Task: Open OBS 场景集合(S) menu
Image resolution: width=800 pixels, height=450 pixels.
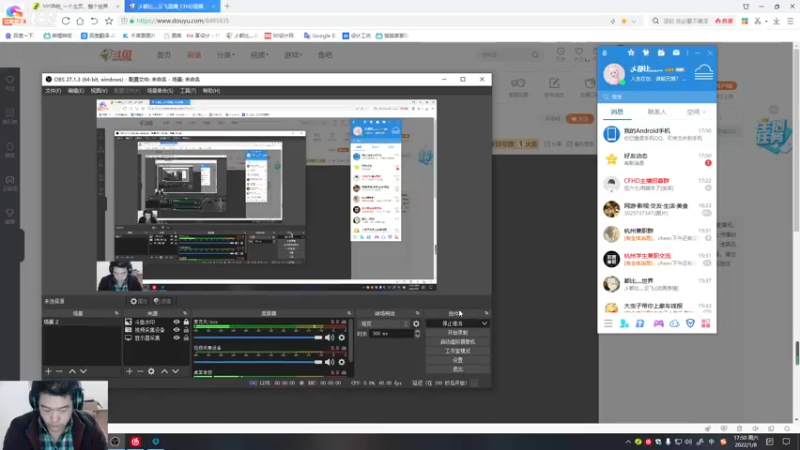Action: coord(160,91)
